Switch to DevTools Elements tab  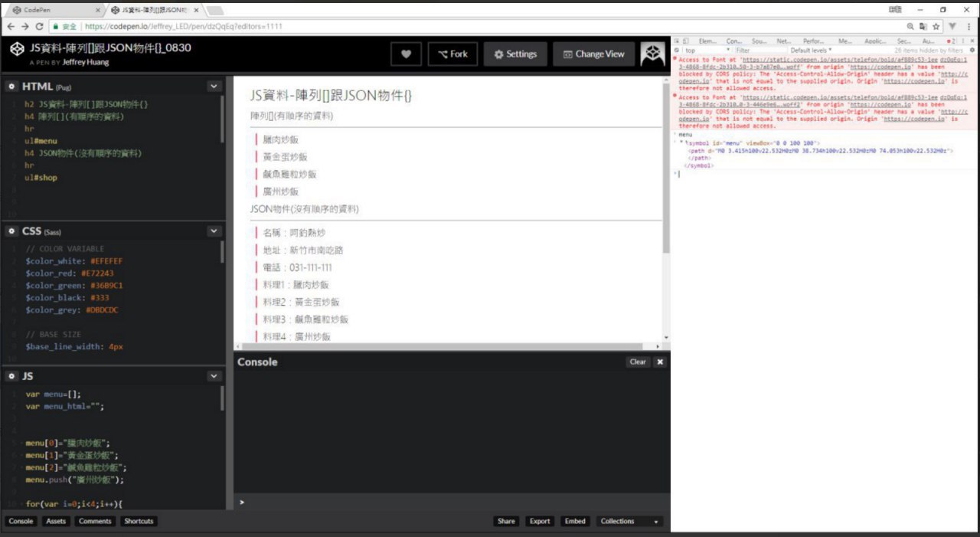pos(707,41)
